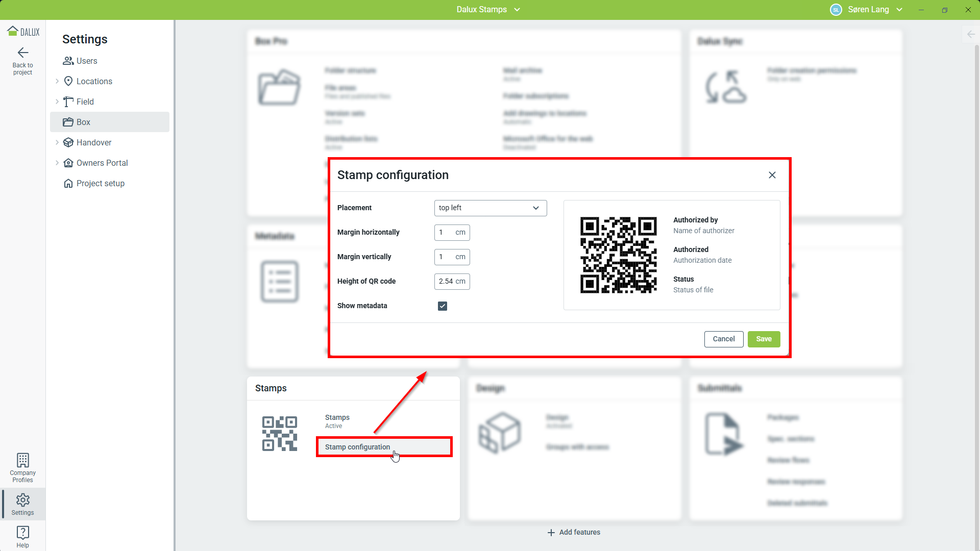Image resolution: width=980 pixels, height=551 pixels.
Task: Select Users in Settings menu
Action: [86, 61]
